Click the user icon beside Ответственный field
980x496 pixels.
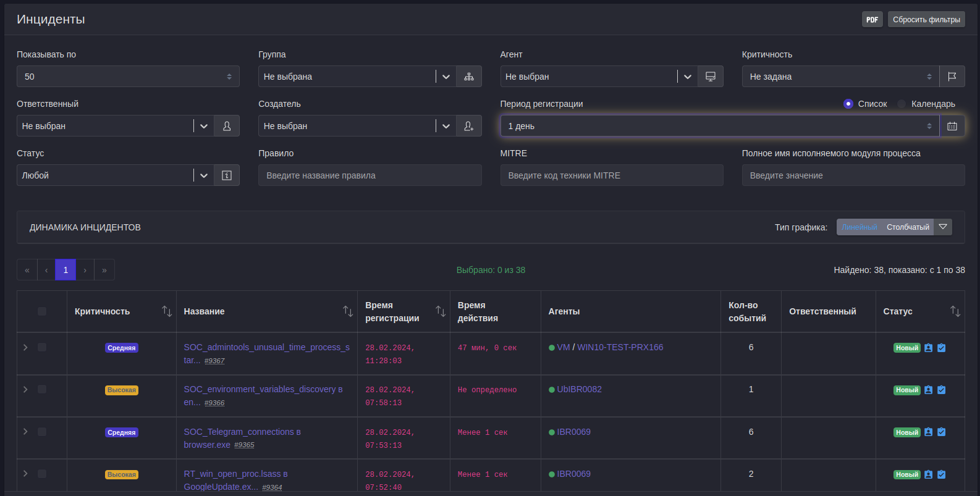pyautogui.click(x=227, y=126)
